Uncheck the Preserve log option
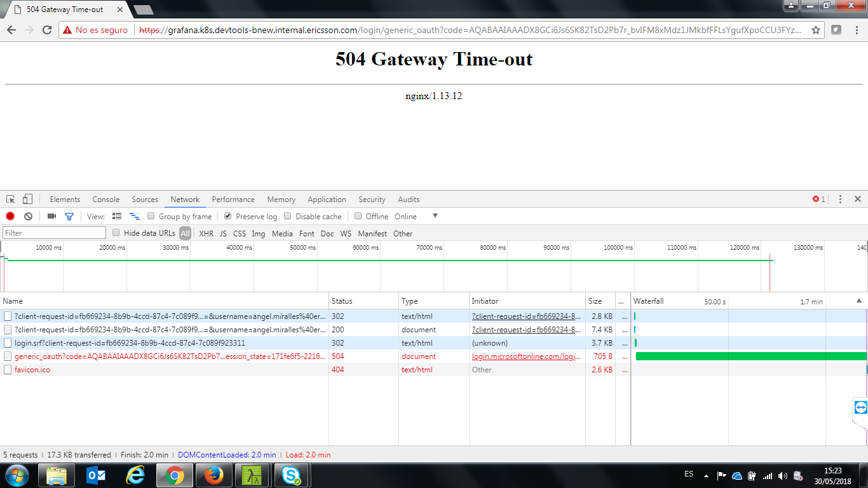The width and height of the screenshot is (868, 488). coord(227,216)
